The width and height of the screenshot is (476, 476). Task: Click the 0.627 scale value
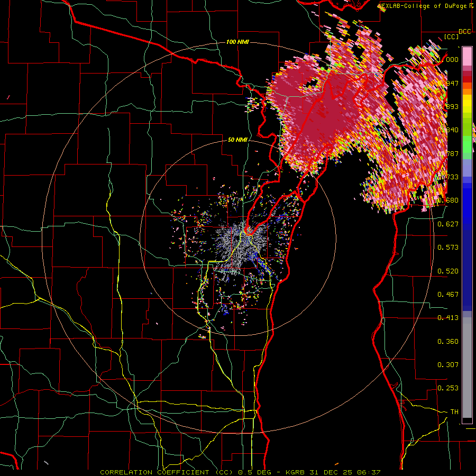coord(448,224)
